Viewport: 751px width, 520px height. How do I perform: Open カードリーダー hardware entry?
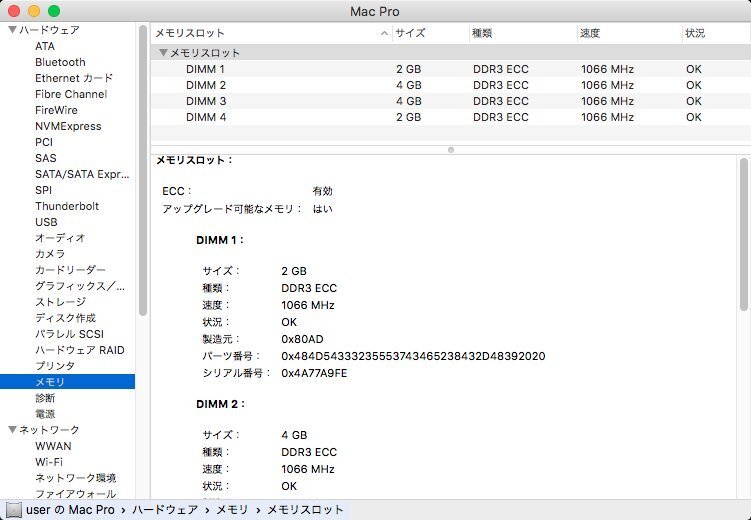[70, 270]
